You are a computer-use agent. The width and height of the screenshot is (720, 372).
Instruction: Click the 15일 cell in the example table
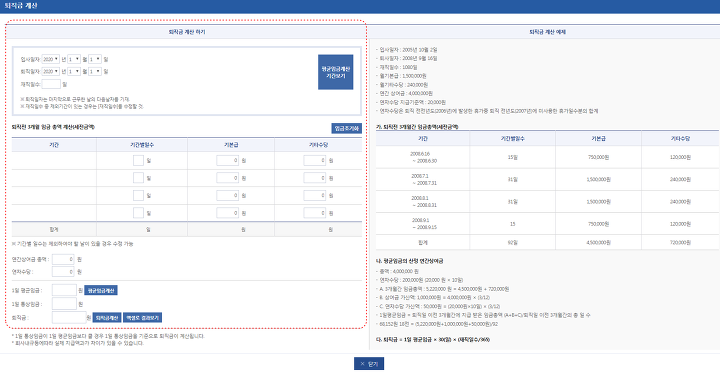(x=512, y=158)
